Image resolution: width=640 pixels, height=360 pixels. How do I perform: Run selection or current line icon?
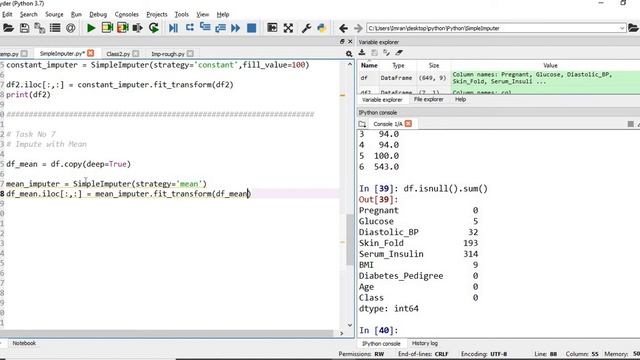138,28
